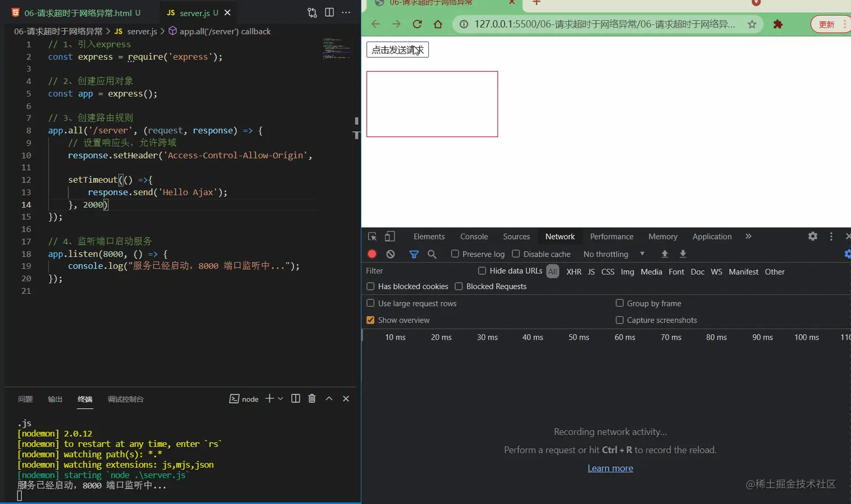Viewport: 851px width, 504px height.
Task: Open the Learn more link
Action: pyautogui.click(x=610, y=468)
